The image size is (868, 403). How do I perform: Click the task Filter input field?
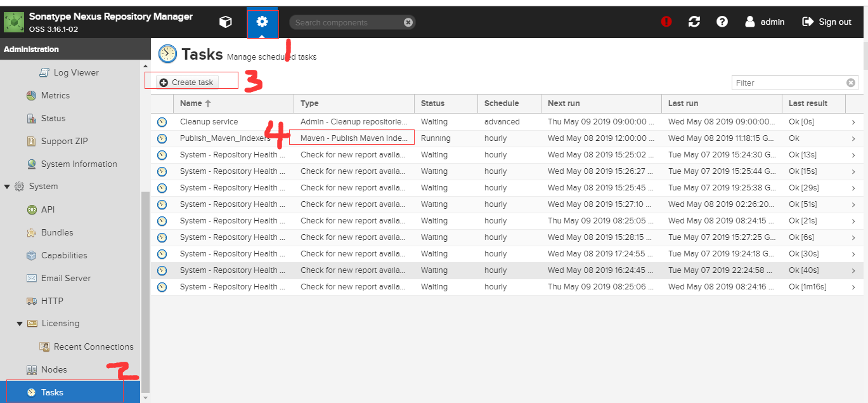click(789, 83)
